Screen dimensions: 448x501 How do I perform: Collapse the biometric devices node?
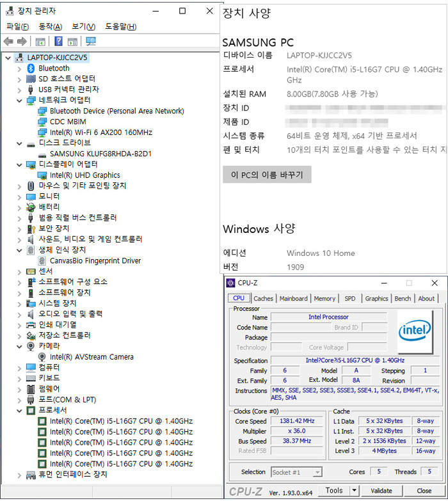[x=19, y=250]
